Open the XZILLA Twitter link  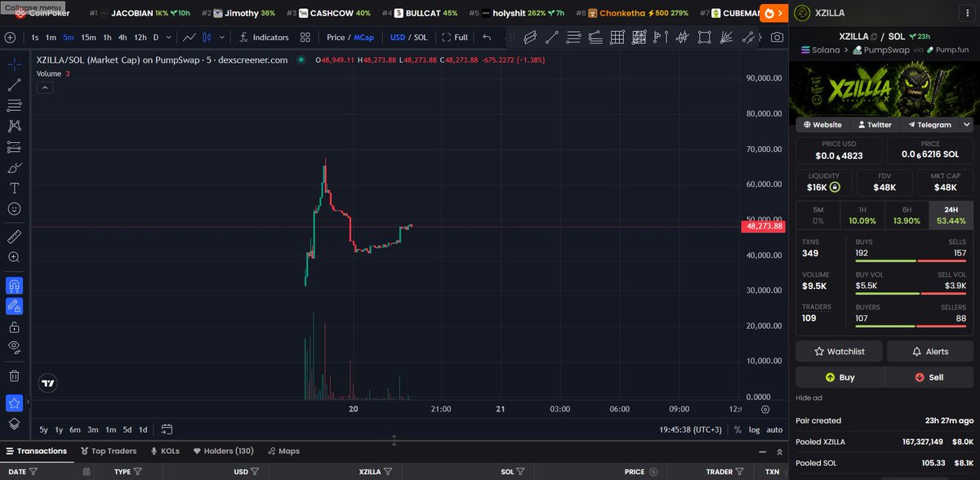click(874, 125)
